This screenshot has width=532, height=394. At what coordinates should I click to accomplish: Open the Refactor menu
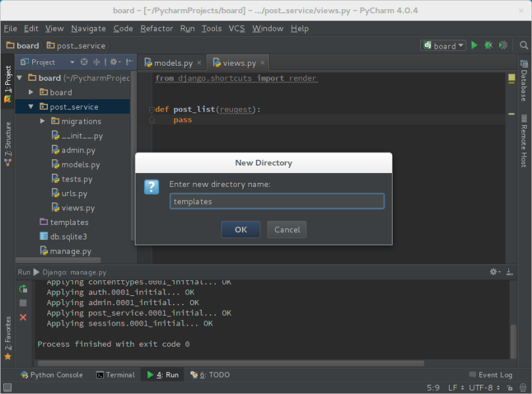[x=157, y=28]
